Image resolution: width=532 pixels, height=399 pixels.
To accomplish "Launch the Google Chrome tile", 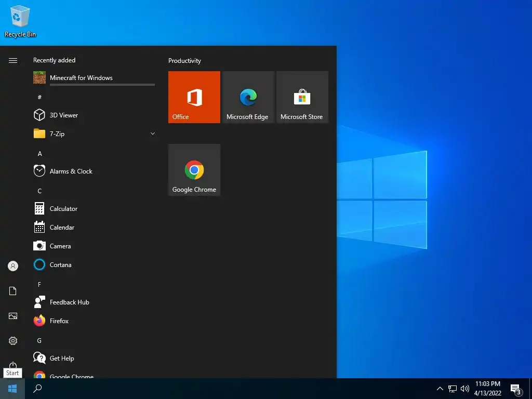I will pyautogui.click(x=194, y=170).
